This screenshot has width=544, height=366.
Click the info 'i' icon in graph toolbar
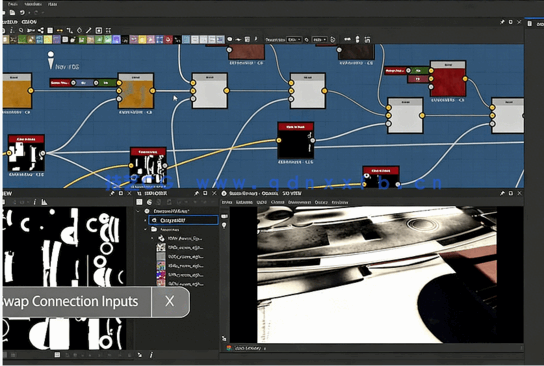pos(11,31)
